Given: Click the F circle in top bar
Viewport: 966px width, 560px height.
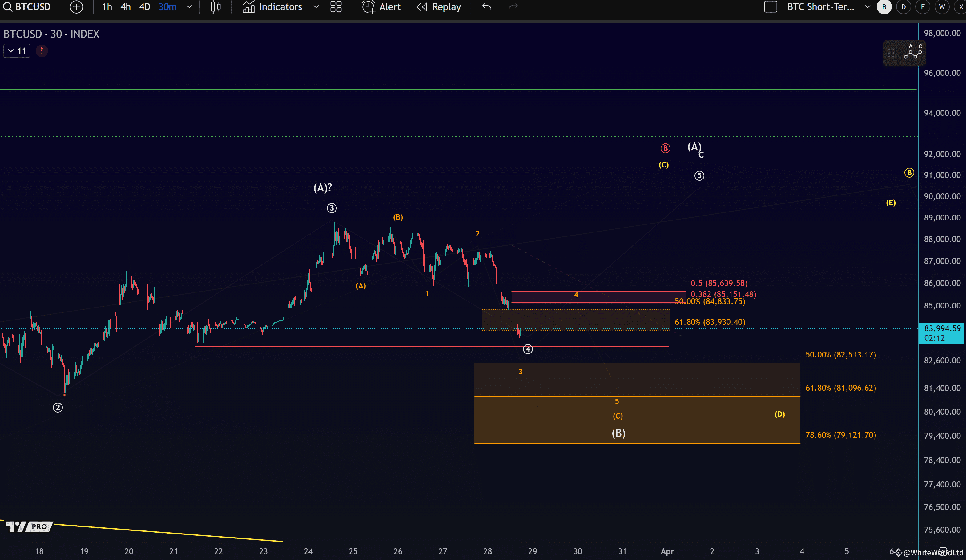Looking at the screenshot, I should click(x=923, y=7).
